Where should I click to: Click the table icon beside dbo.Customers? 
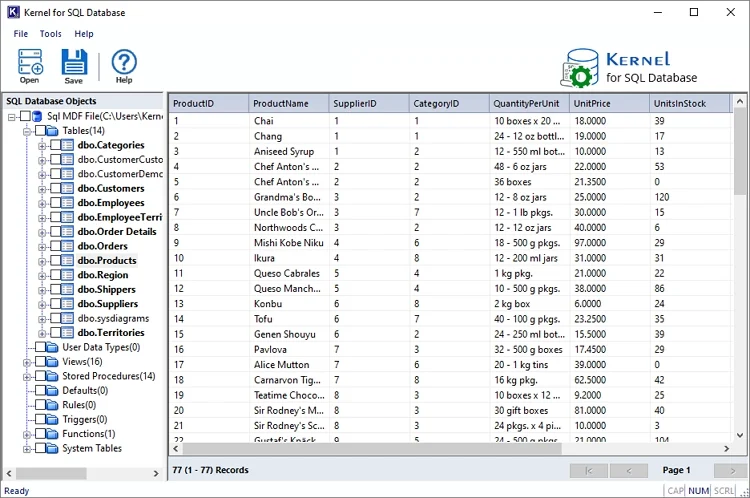(x=68, y=188)
